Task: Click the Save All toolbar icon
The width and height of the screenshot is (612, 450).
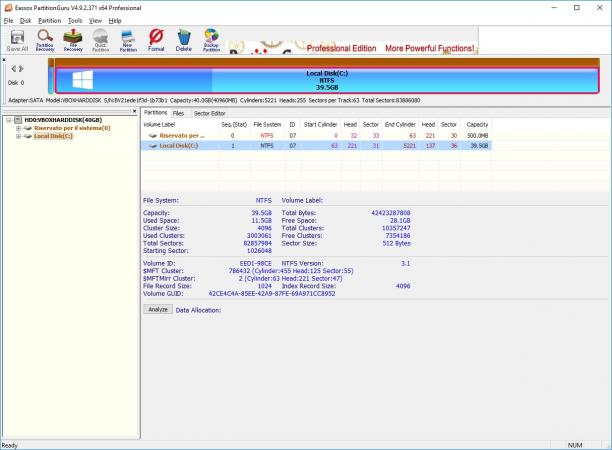Action: [x=17, y=40]
